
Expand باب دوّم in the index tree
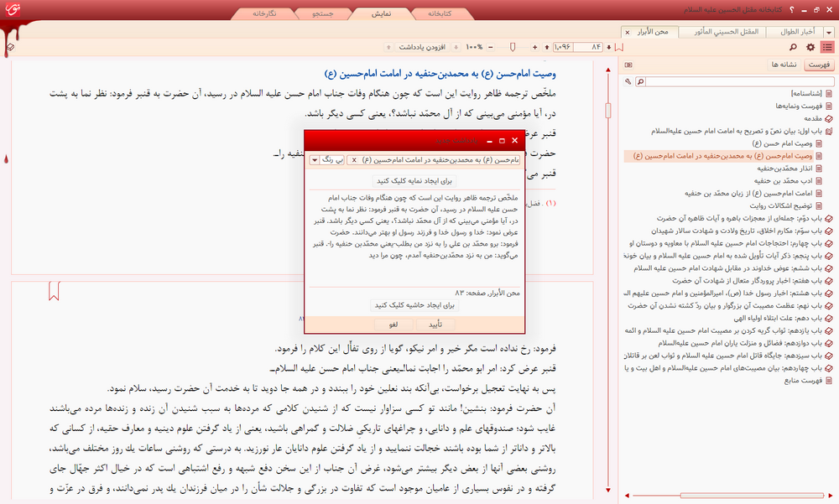829,218
